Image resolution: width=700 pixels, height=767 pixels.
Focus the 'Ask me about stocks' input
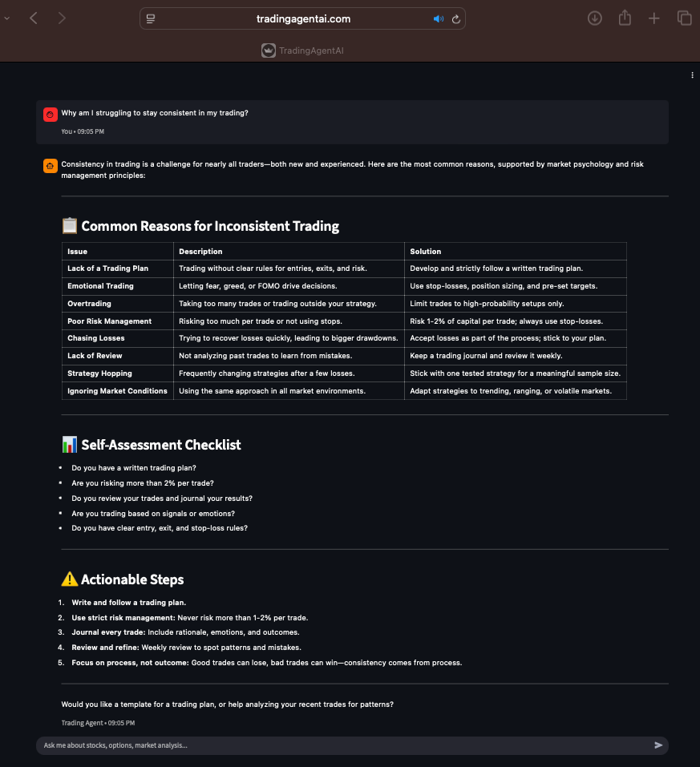(343, 745)
